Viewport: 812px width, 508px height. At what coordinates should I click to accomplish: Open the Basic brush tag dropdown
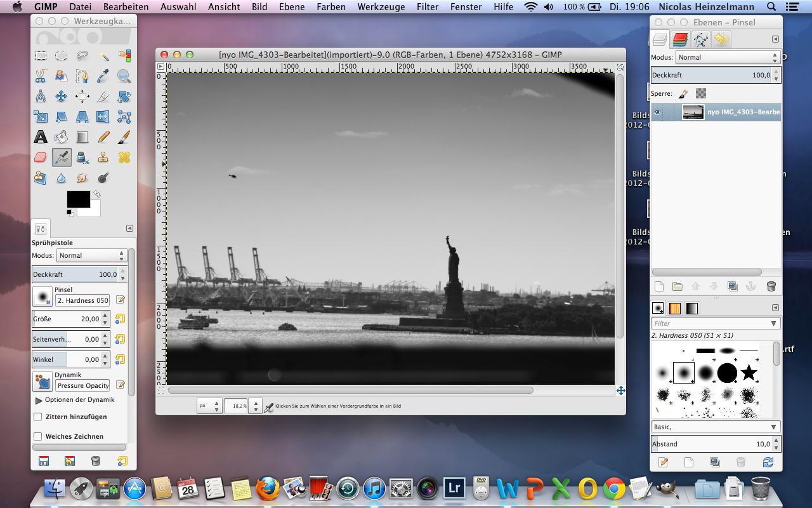[x=716, y=427]
